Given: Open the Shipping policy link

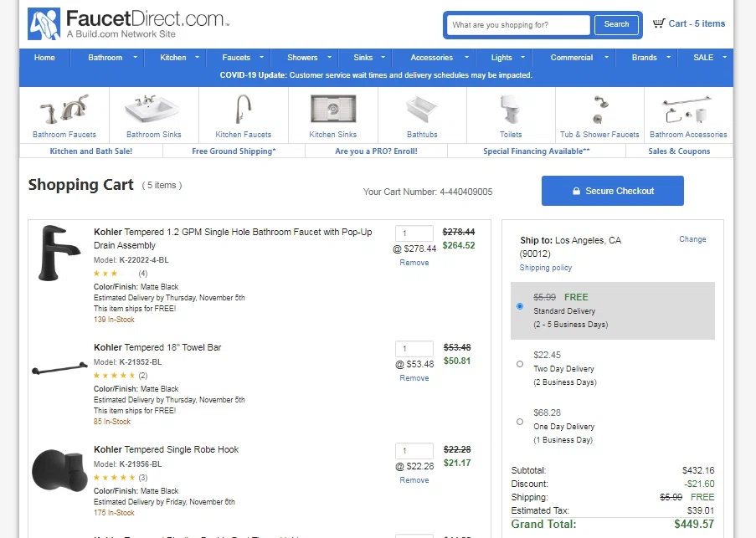Looking at the screenshot, I should (x=545, y=267).
